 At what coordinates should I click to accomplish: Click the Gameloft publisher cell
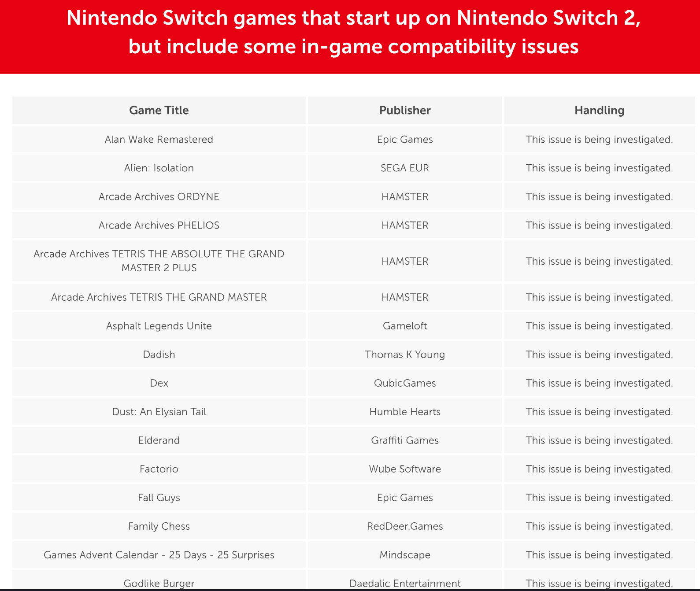[x=405, y=326]
